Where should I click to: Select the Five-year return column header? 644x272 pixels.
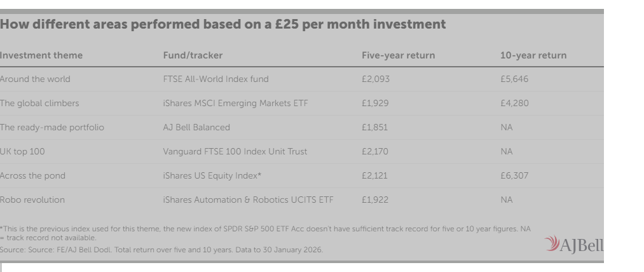(x=398, y=55)
